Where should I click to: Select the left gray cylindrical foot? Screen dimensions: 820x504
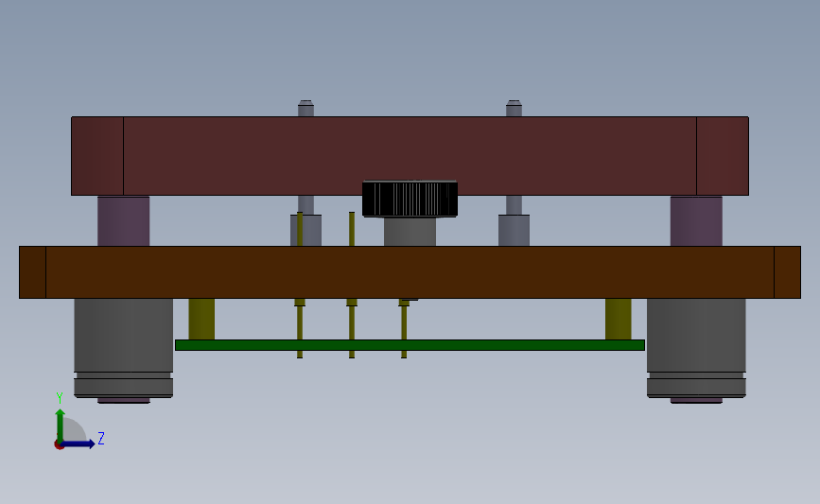click(123, 348)
